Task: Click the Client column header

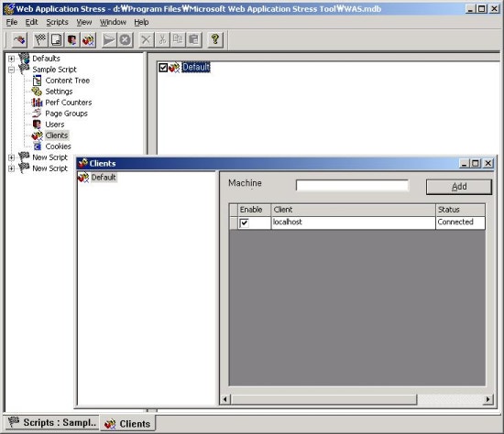Action: click(353, 210)
